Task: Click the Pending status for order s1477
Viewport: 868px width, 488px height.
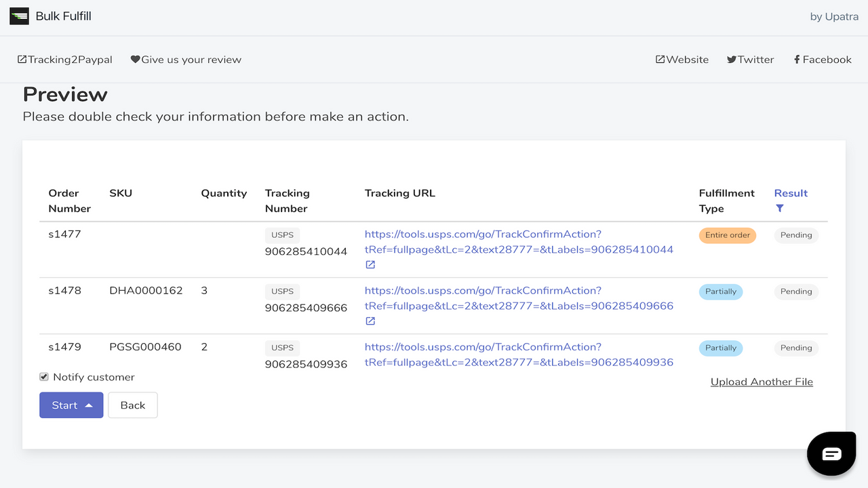Action: point(796,235)
